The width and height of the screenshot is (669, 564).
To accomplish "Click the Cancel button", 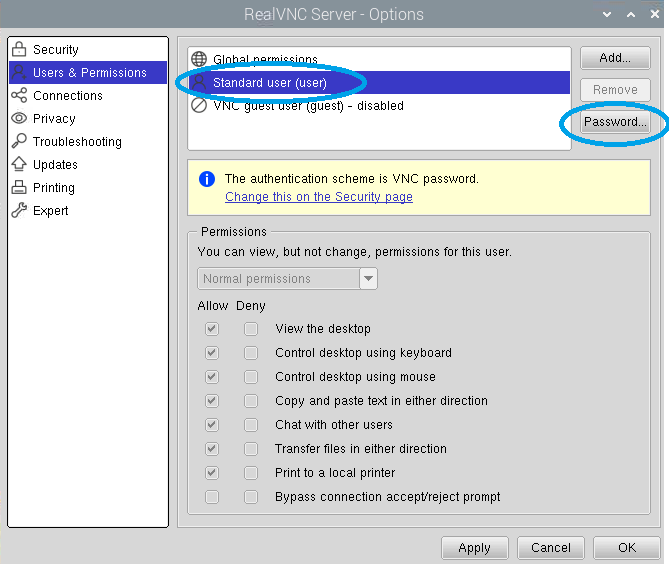I will 550,547.
